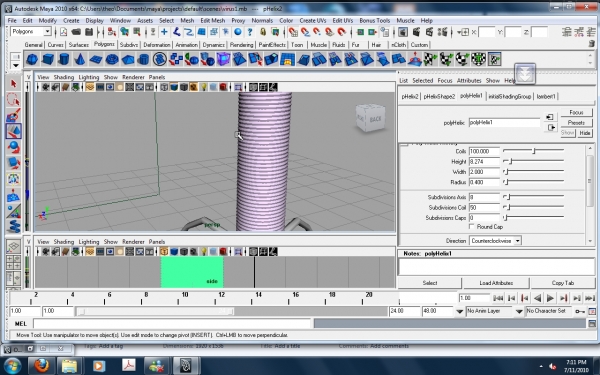Create a polygon cube from shelf
The image size is (600, 375).
[x=48, y=59]
